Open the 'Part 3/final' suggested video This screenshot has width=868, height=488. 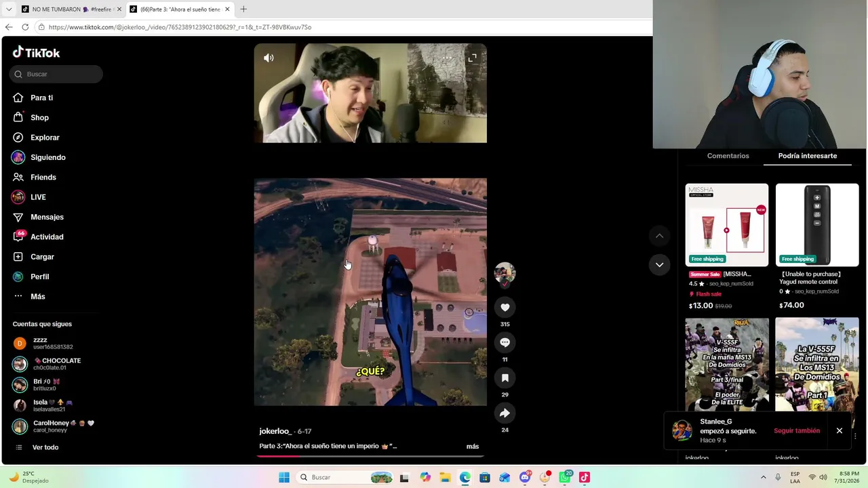tap(727, 365)
